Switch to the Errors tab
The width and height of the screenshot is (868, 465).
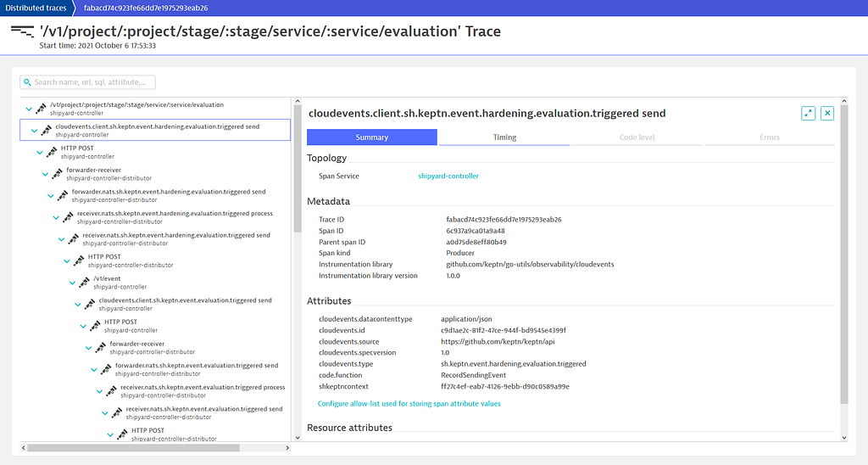click(x=770, y=137)
